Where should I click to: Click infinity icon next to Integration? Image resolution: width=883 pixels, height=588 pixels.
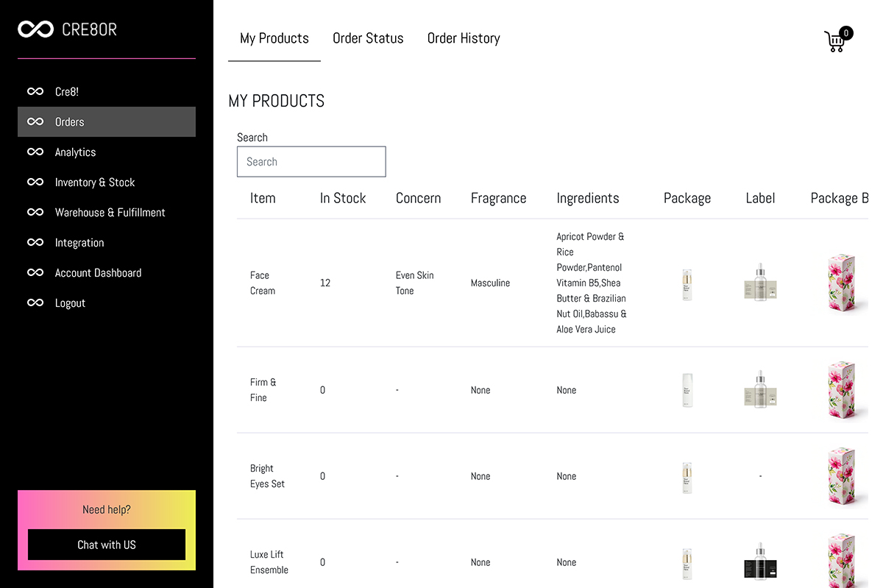[35, 243]
